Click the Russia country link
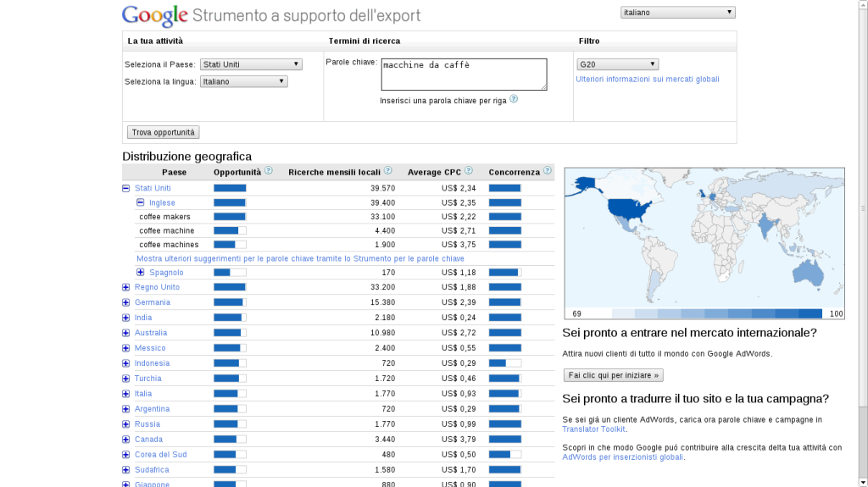This screenshot has height=487, width=868. click(147, 424)
